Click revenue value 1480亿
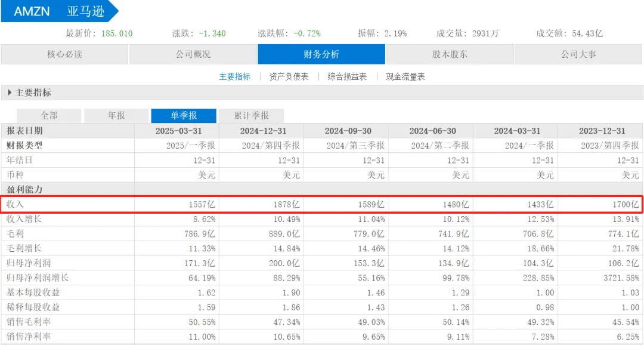The height and width of the screenshot is (345, 644). coord(456,204)
